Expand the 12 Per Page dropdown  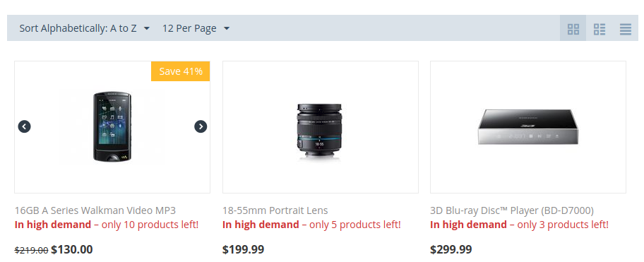point(196,28)
